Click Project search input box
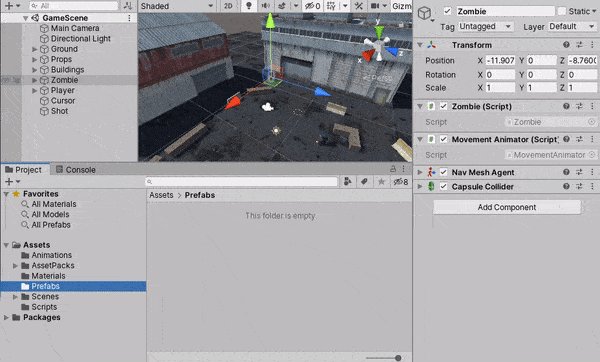Screen dimensions: 600x362 coord(241,181)
